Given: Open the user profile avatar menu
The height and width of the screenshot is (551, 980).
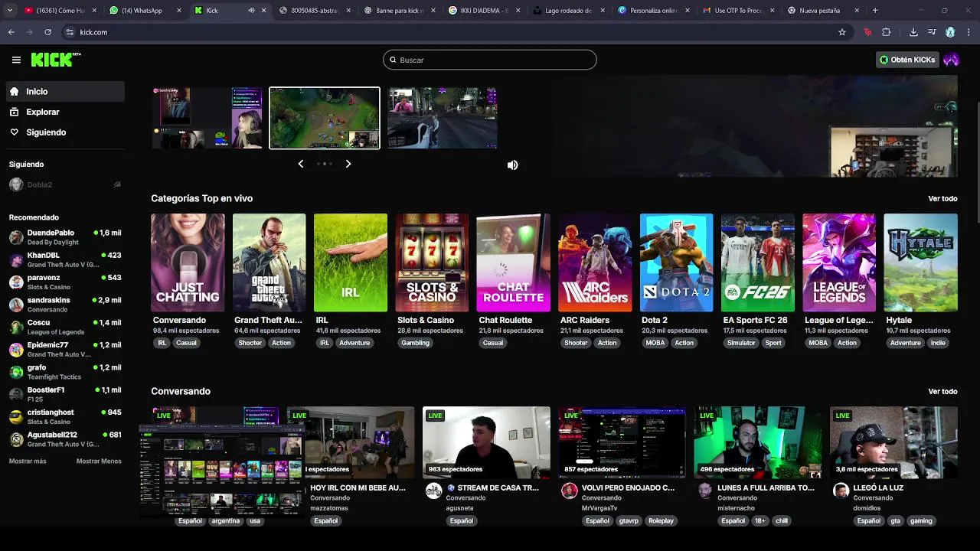Looking at the screenshot, I should 951,60.
